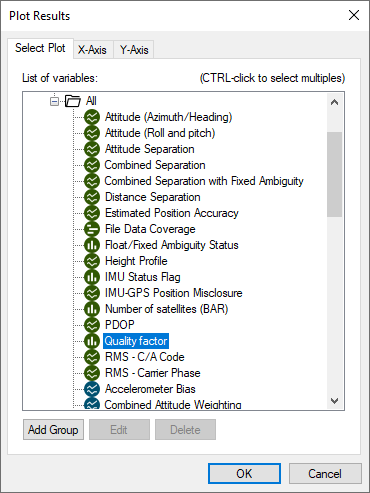The image size is (370, 493).
Task: Click the PDOP plot icon
Action: (92, 325)
